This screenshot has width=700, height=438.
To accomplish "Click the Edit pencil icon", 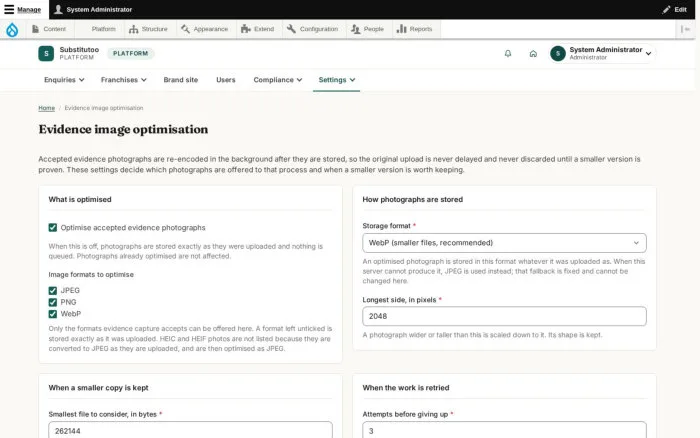I will pos(666,9).
